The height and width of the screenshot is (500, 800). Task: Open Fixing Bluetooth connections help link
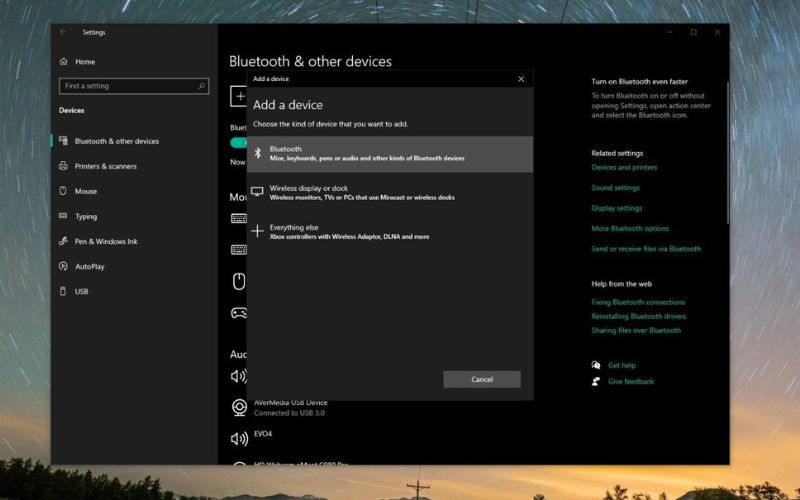click(638, 302)
